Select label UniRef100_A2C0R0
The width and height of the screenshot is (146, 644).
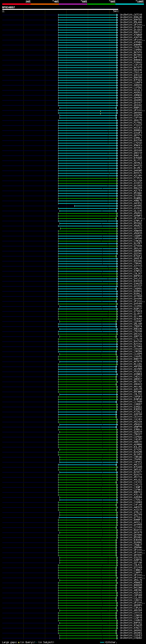[131, 175]
